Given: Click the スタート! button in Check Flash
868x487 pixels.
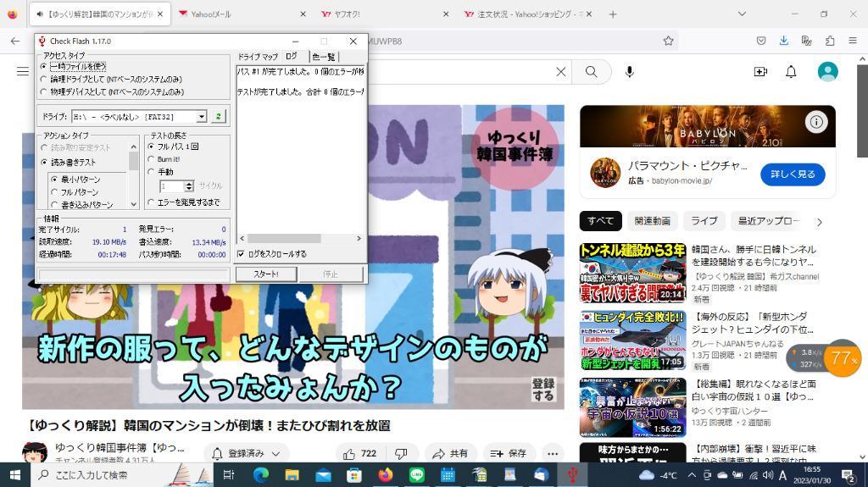Looking at the screenshot, I should 266,274.
